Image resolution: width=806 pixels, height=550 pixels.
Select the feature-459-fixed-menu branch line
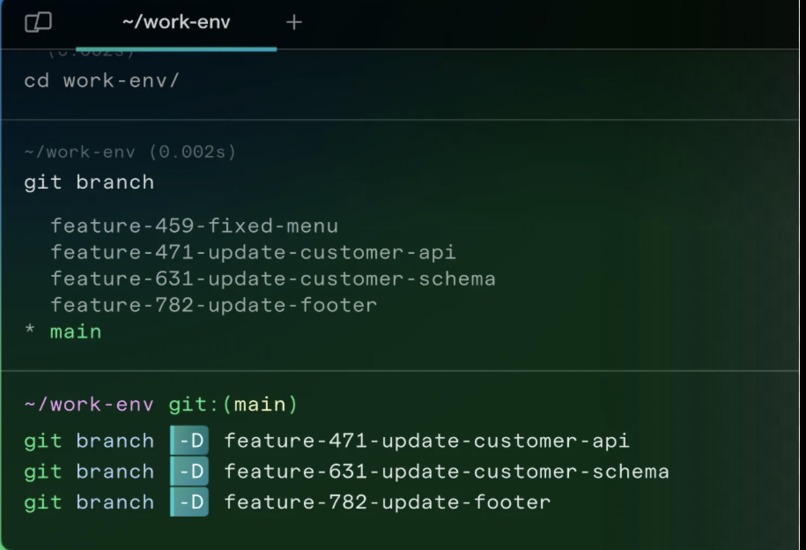(194, 226)
